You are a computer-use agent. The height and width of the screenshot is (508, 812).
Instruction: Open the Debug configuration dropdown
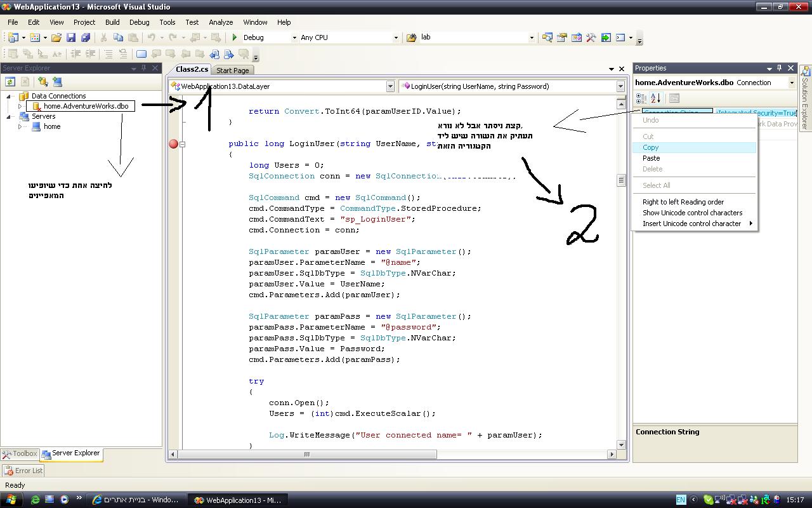click(x=294, y=38)
